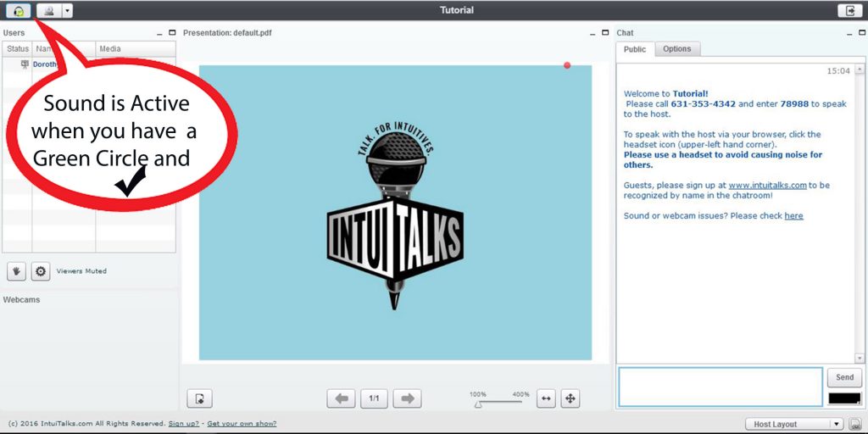The height and width of the screenshot is (434, 868).
Task: Maximize the Chat panel
Action: click(x=862, y=33)
